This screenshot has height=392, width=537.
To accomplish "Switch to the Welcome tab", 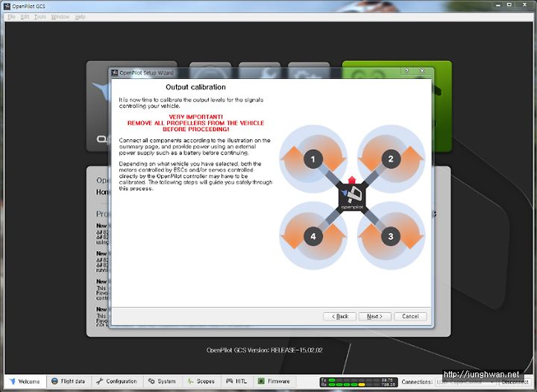I will tap(25, 382).
